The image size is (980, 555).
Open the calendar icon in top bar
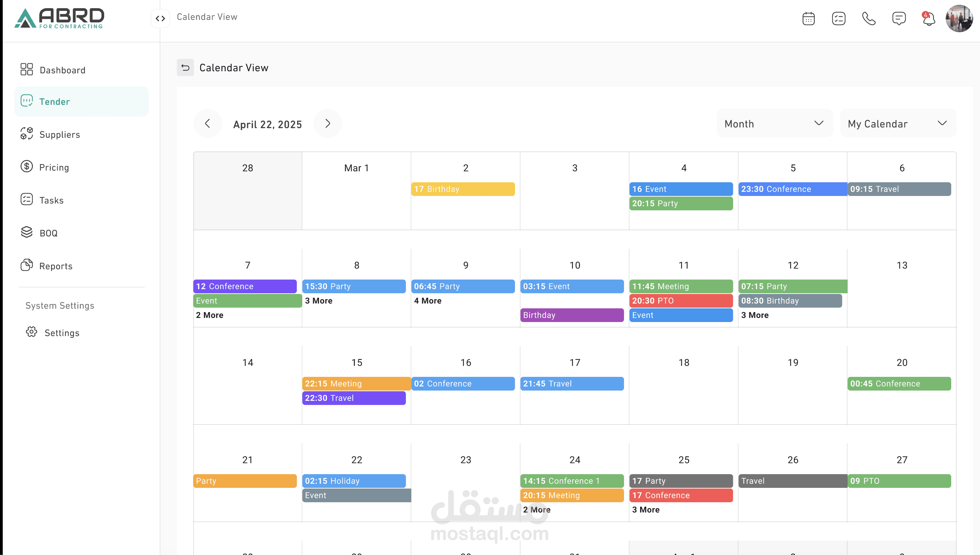click(808, 18)
